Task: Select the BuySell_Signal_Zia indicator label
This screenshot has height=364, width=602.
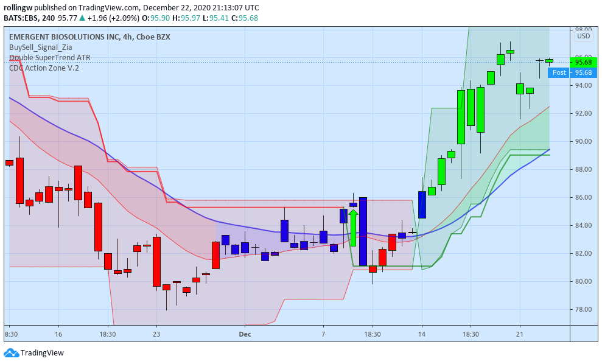Action: pos(40,47)
